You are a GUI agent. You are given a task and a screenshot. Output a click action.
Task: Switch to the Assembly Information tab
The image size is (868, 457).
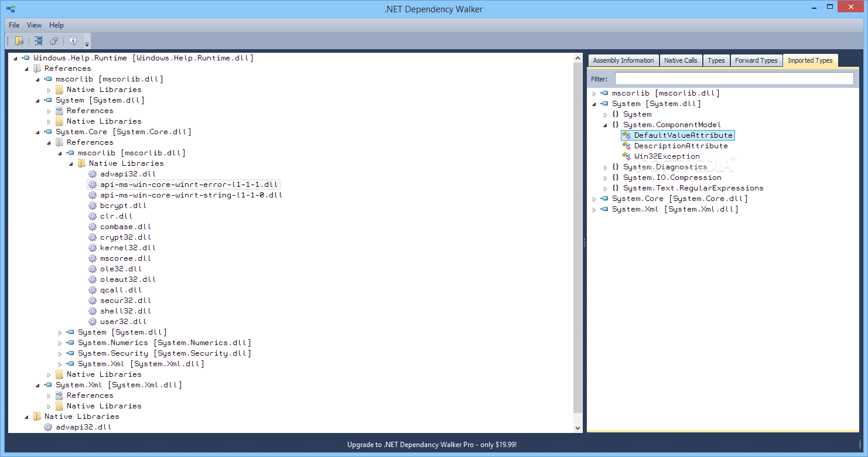click(623, 60)
